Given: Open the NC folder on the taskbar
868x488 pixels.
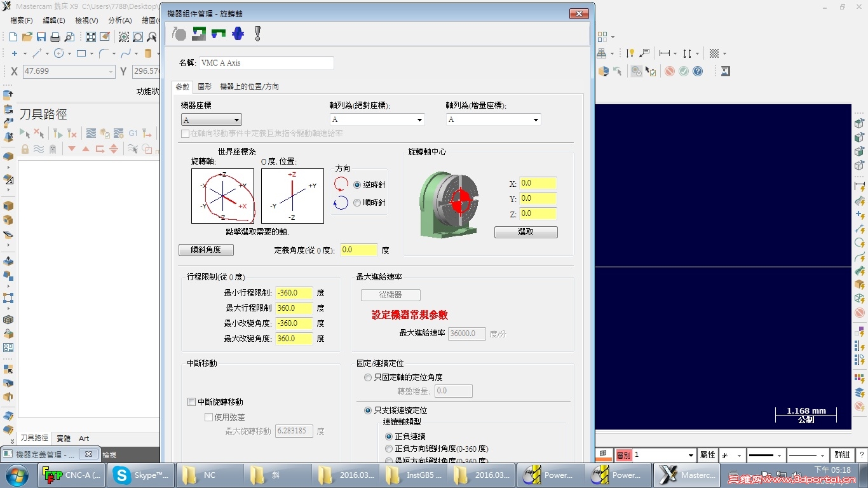Looking at the screenshot, I should pyautogui.click(x=210, y=475).
